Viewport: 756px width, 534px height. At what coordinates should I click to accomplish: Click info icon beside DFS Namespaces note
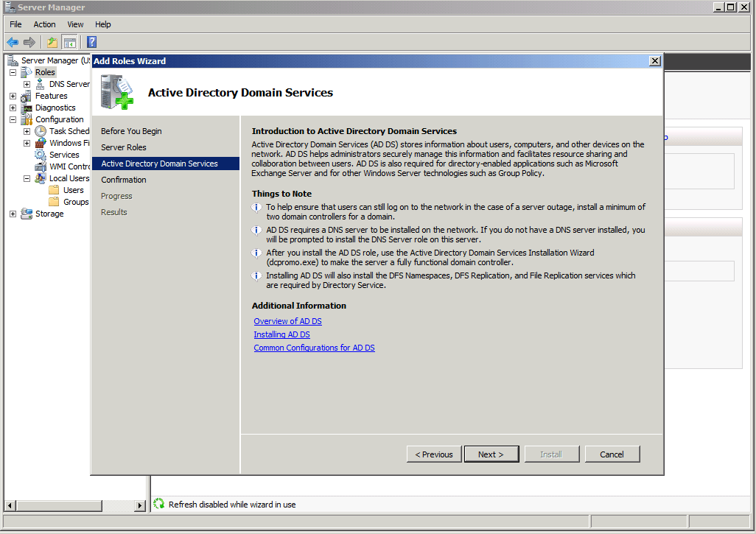(256, 276)
